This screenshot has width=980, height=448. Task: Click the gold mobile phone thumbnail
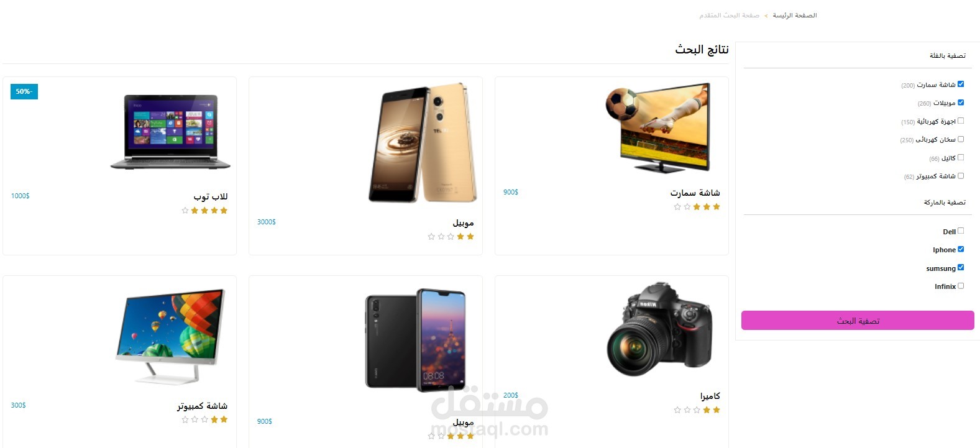pyautogui.click(x=423, y=143)
